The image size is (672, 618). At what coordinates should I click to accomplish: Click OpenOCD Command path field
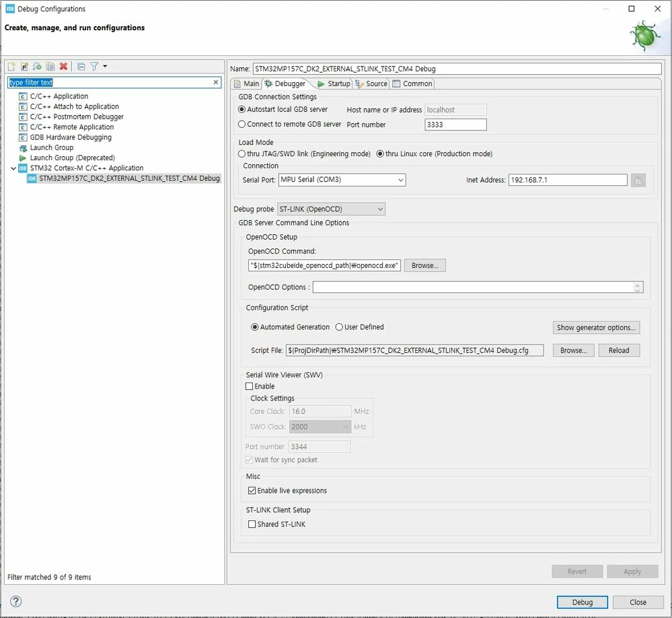pos(324,266)
